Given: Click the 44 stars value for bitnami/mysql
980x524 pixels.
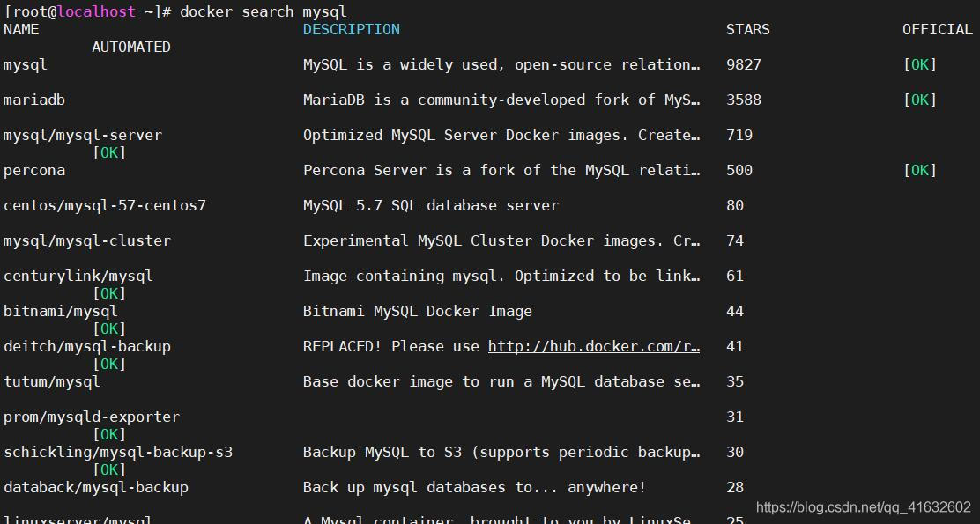Looking at the screenshot, I should coord(735,311).
